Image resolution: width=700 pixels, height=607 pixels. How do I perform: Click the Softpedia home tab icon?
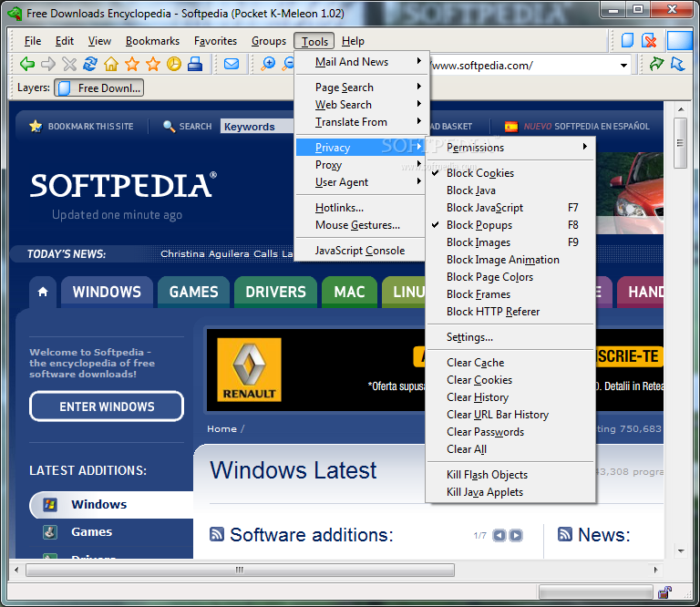point(43,292)
